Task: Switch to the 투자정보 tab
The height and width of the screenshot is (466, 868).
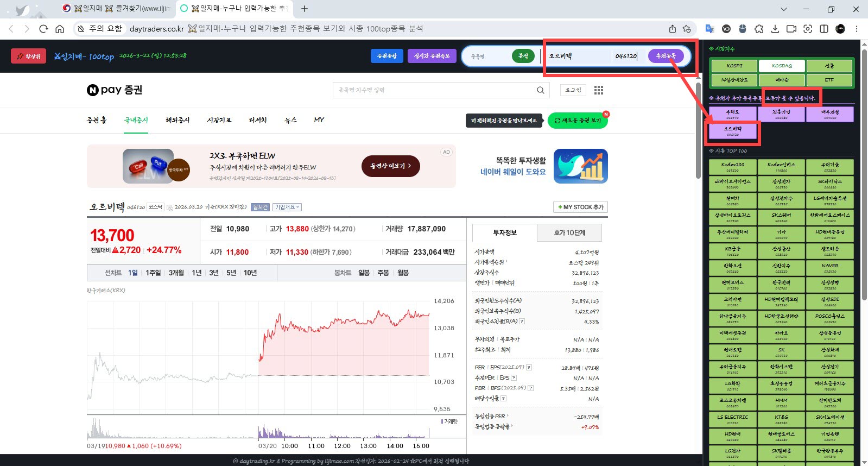Action: click(x=505, y=232)
